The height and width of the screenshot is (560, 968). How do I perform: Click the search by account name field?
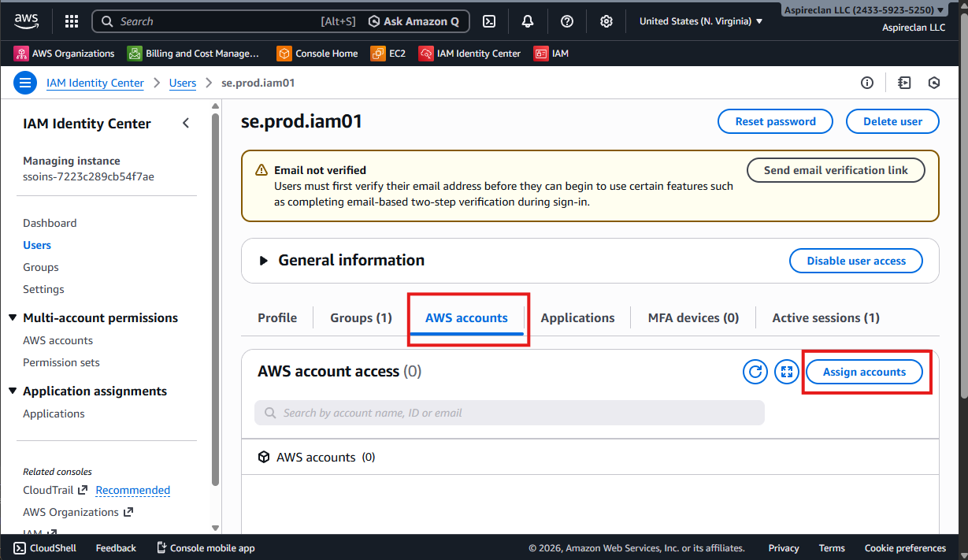coord(510,413)
